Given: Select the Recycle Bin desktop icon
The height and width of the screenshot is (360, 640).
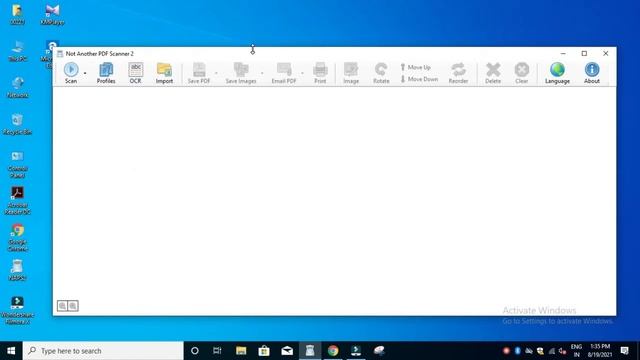Looking at the screenshot, I should (17, 124).
